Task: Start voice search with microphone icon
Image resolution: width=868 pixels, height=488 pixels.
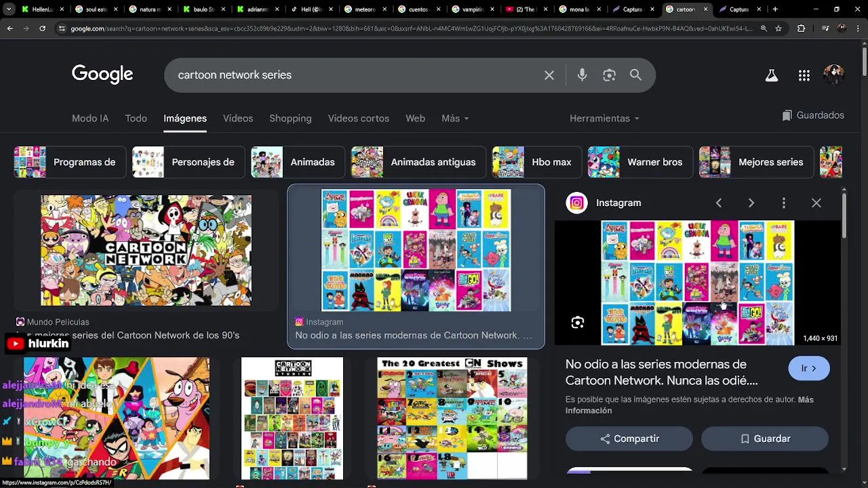Action: pyautogui.click(x=582, y=75)
